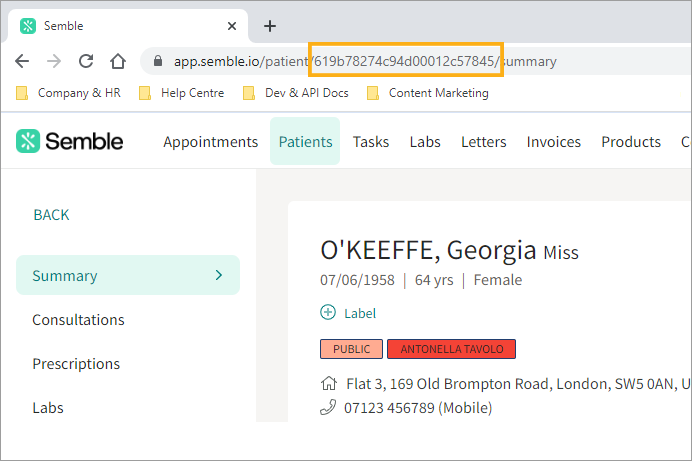
Task: Click the mobile number 07123 456789
Action: pyautogui.click(x=418, y=408)
